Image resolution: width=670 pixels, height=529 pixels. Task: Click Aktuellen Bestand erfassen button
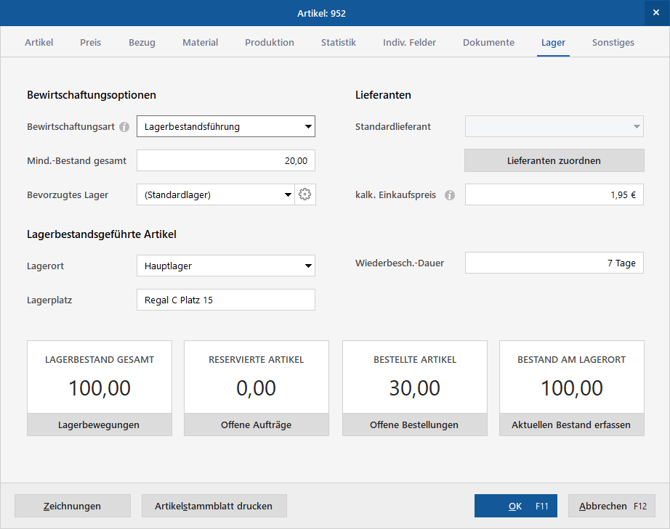coord(571,425)
